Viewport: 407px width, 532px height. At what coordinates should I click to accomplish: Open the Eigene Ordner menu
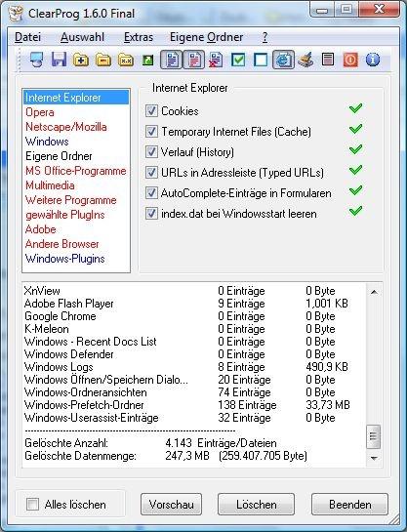pos(207,37)
